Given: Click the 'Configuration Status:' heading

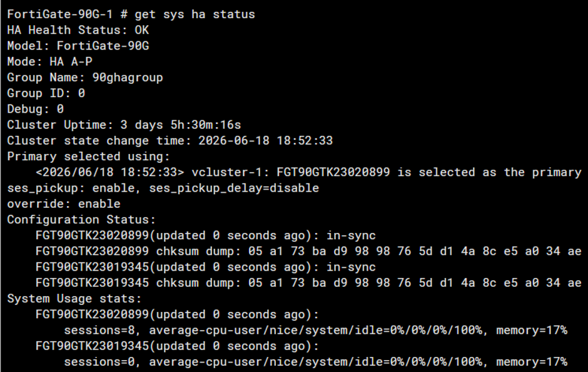Looking at the screenshot, I should 81,220.
